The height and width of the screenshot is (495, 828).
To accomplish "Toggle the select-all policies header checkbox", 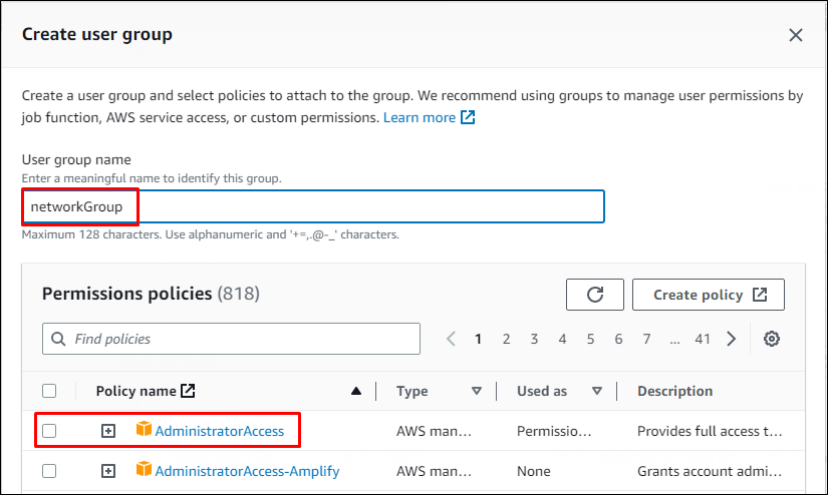I will click(49, 391).
